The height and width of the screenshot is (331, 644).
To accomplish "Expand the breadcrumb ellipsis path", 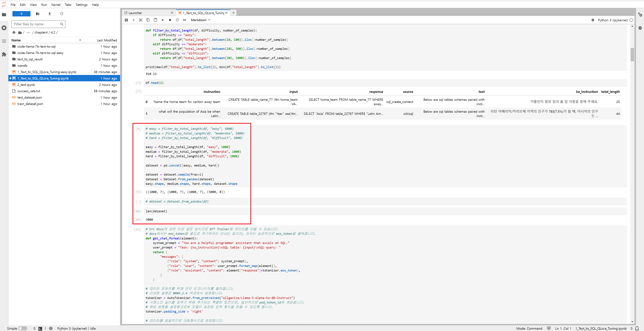I will coord(28,33).
